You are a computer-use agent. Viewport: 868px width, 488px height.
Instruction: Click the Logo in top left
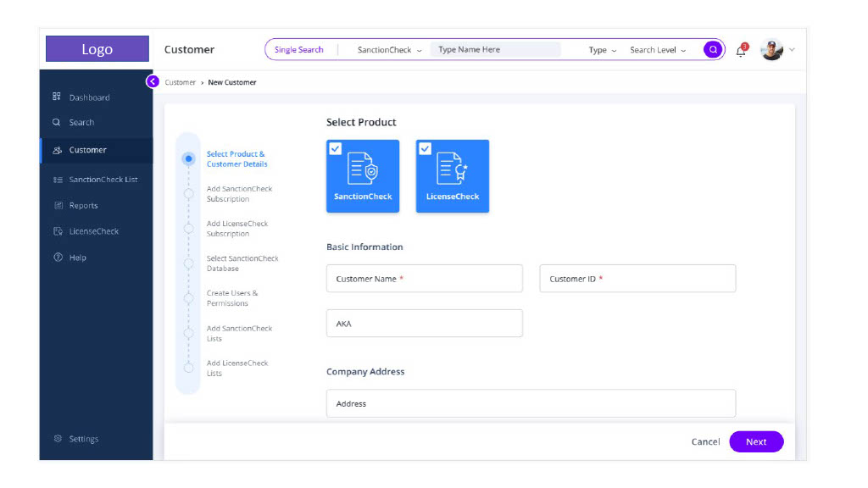[x=97, y=48]
